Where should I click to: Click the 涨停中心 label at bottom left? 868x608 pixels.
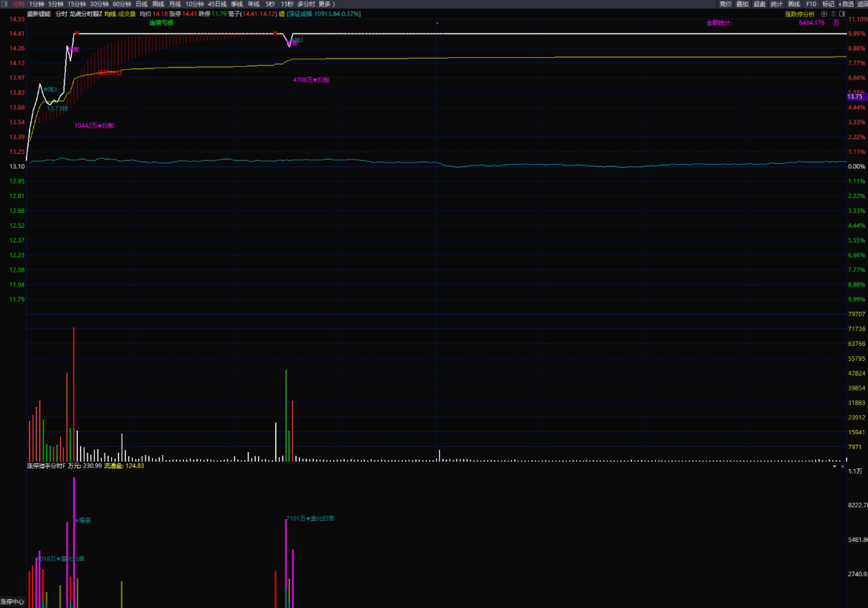pos(12,602)
